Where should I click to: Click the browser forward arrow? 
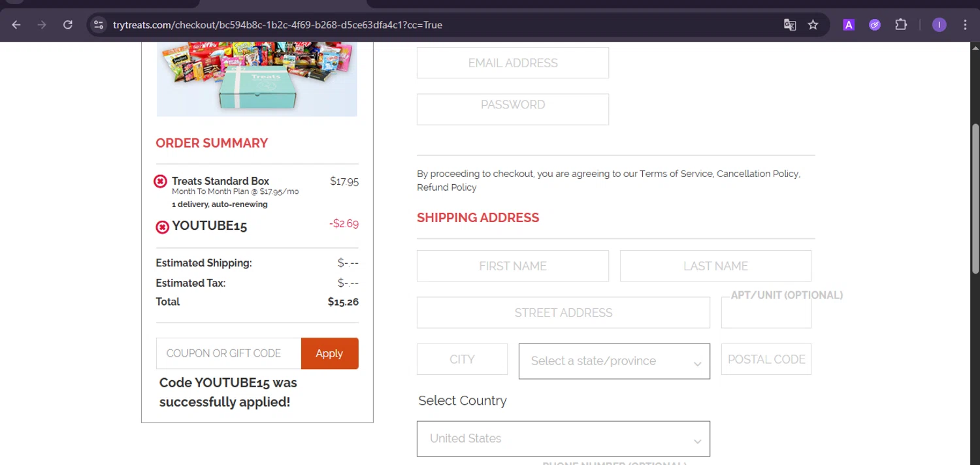point(42,25)
